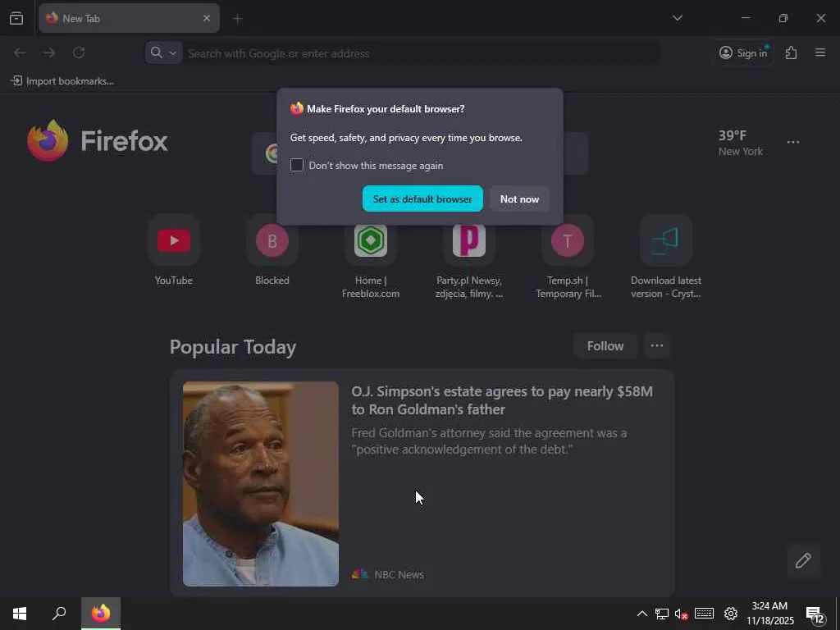Open the Popular Today three-dot menu
The image size is (840, 630).
[657, 346]
